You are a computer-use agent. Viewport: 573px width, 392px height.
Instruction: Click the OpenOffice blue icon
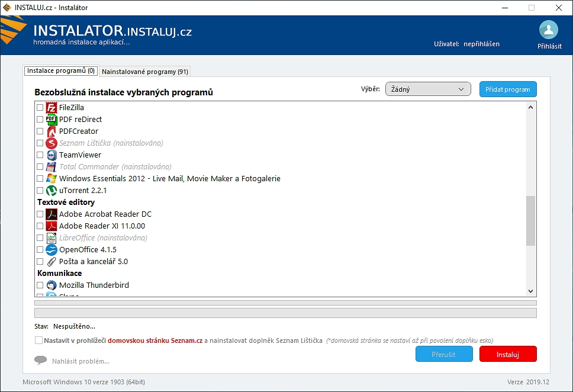click(x=51, y=250)
